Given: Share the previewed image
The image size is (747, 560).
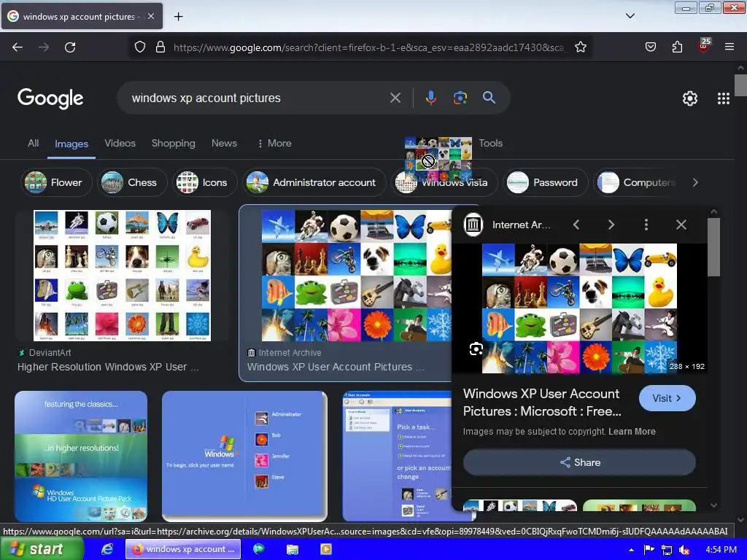Looking at the screenshot, I should point(579,462).
